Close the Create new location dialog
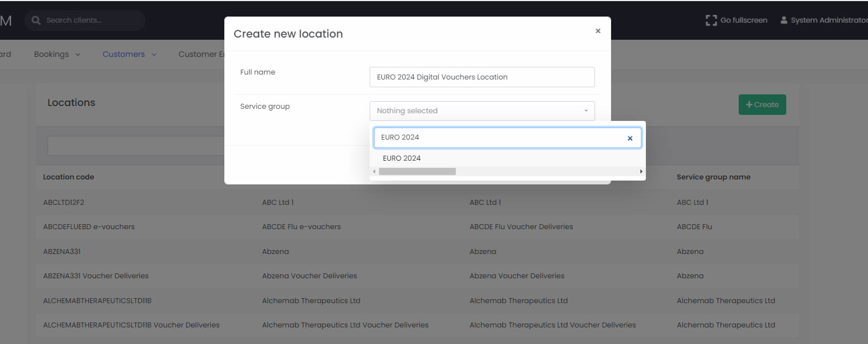Image resolution: width=868 pixels, height=344 pixels. [x=598, y=31]
